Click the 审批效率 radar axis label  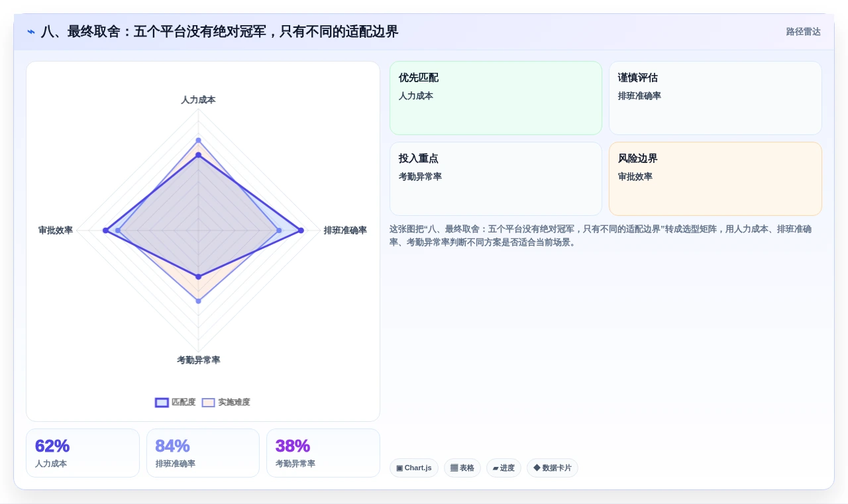pyautogui.click(x=56, y=230)
